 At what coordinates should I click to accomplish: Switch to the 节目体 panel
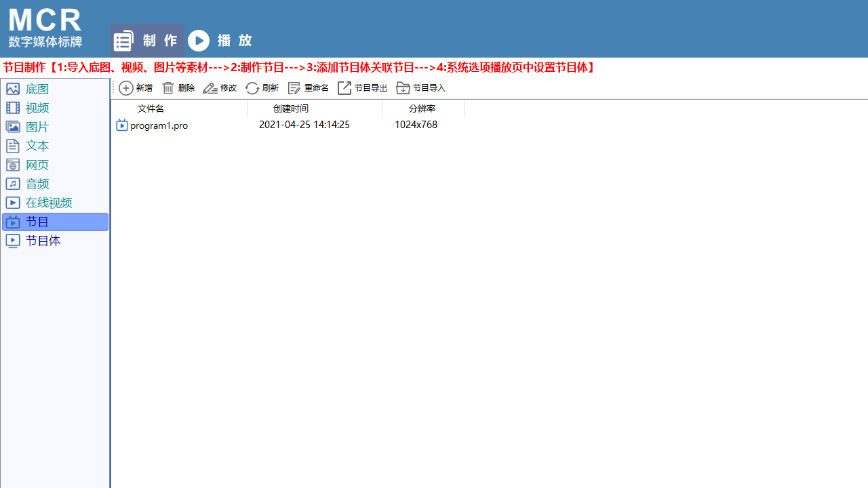point(43,241)
